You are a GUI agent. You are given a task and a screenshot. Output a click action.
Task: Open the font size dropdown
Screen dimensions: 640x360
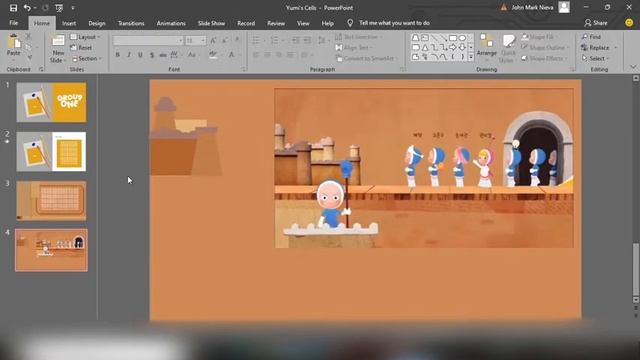(203, 40)
